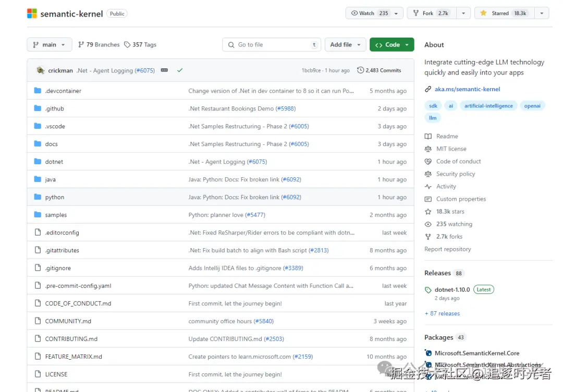Click the CODE_OF_CONDUCT.md file icon
Screen dimensions: 563x392
pyautogui.click(x=38, y=303)
